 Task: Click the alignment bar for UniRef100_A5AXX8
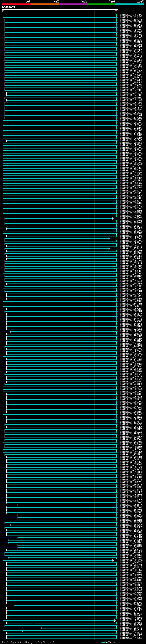59,218
